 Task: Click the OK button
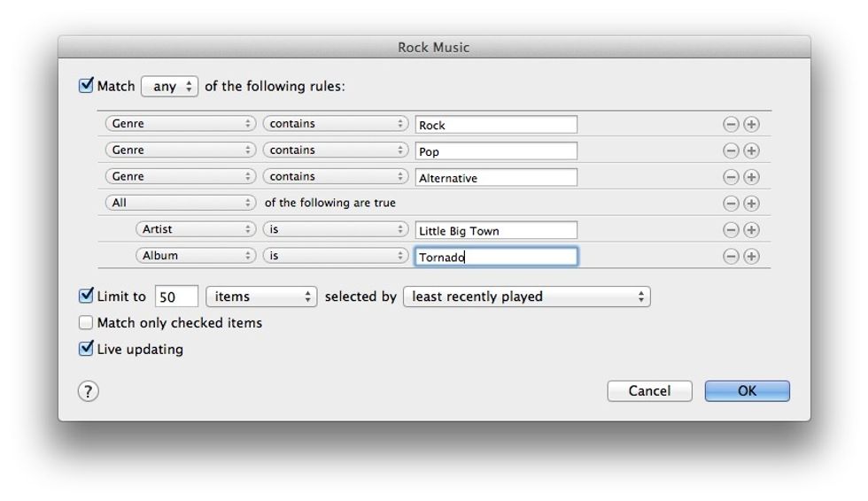click(747, 391)
